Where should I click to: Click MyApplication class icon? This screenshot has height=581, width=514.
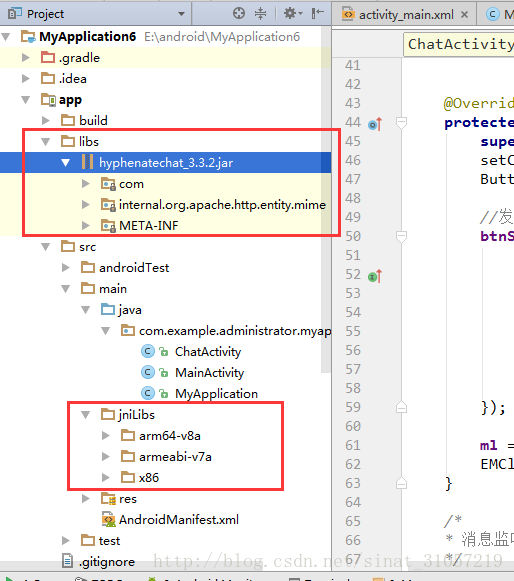tap(148, 393)
